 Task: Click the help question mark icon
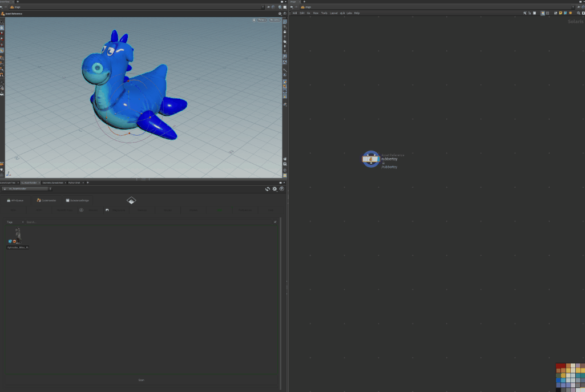coord(281,189)
